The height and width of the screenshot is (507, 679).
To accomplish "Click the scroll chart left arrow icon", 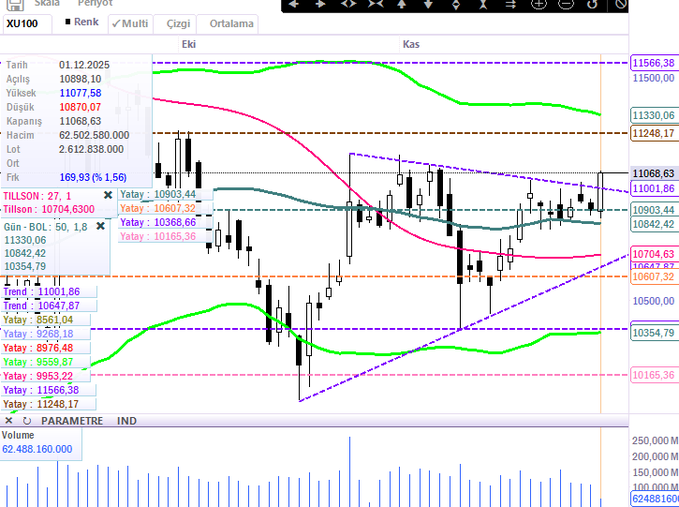I will [294, 4].
